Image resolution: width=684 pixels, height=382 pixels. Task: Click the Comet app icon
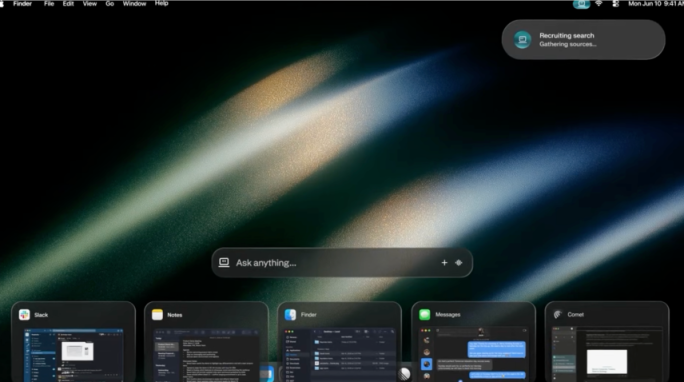[x=557, y=314]
